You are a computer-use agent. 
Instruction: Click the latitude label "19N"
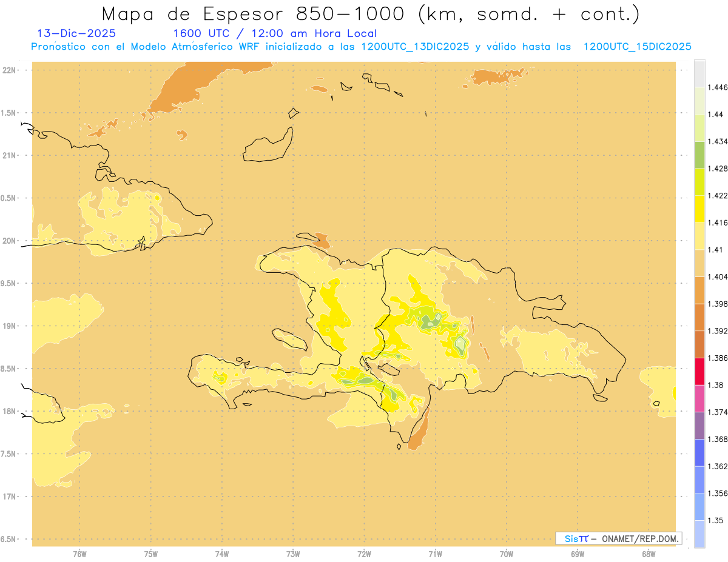10,326
